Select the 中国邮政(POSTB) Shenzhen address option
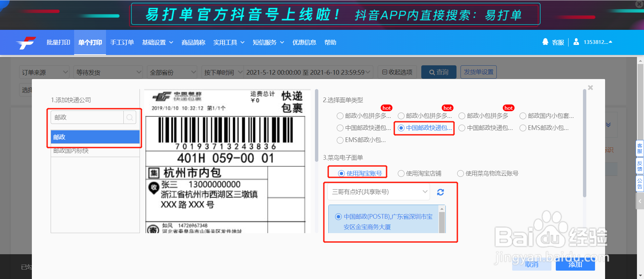The width and height of the screenshot is (644, 279). 383,222
